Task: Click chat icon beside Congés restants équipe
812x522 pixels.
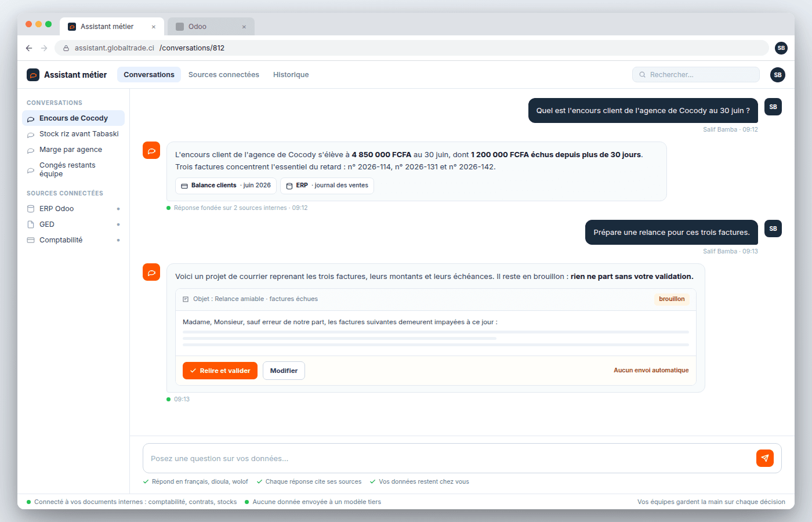Action: [31, 170]
